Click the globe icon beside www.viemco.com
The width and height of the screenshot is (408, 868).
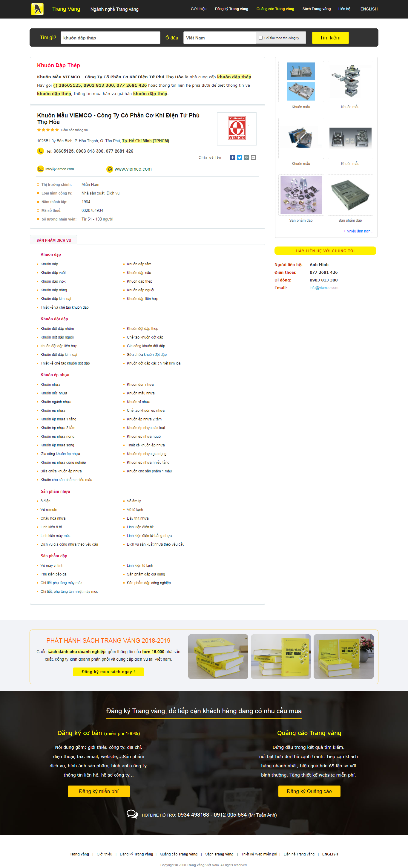pyautogui.click(x=110, y=169)
